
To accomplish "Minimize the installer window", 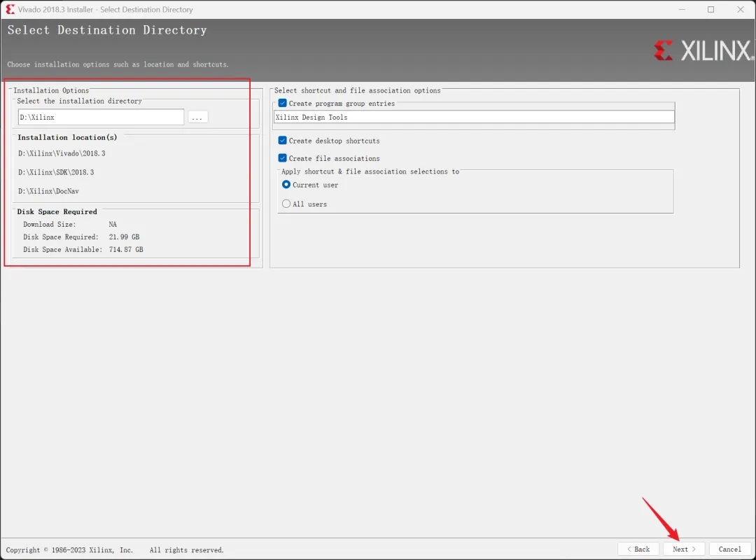I will pos(682,9).
